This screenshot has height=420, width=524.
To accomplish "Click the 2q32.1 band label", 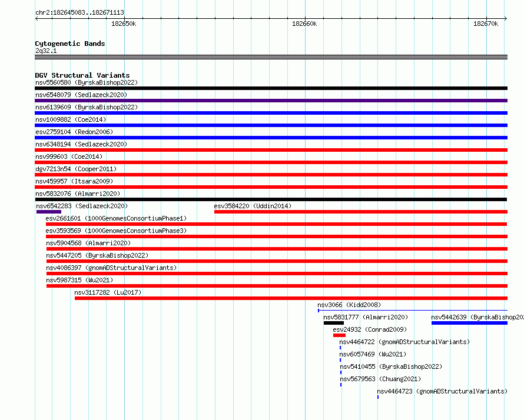I will pyautogui.click(x=46, y=51).
